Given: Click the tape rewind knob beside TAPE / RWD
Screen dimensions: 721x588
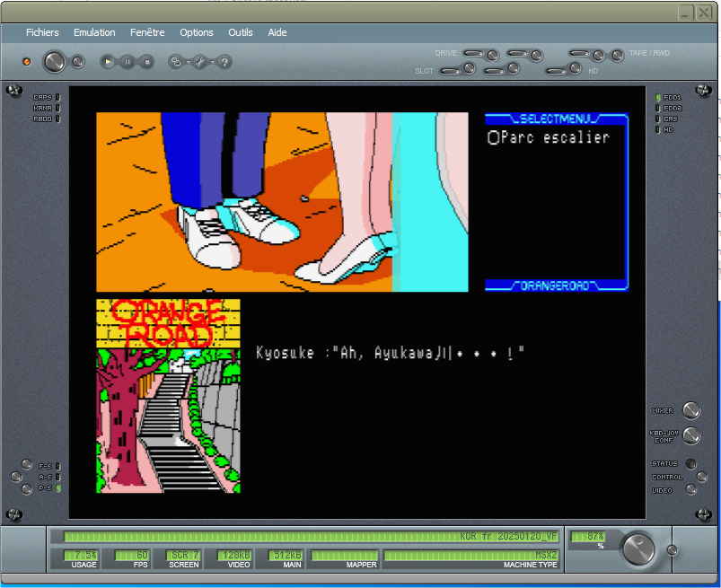Looking at the screenshot, I should [x=617, y=56].
